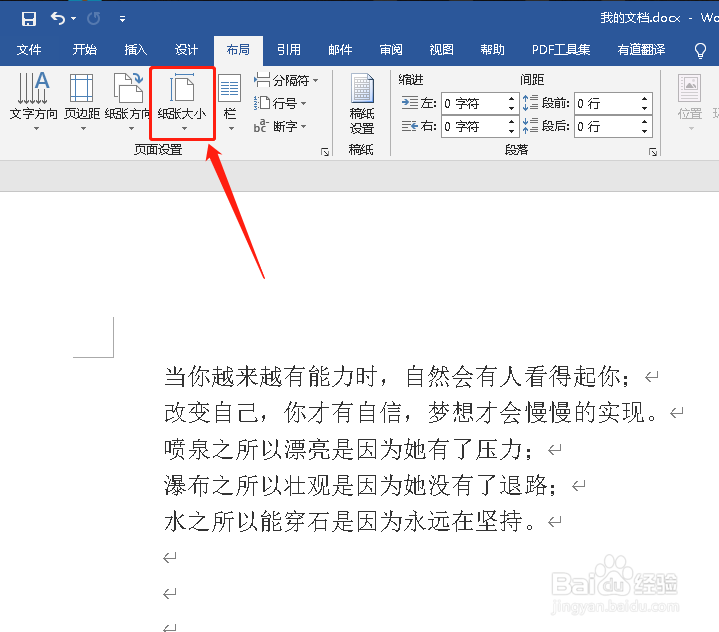Decrease the right indent 右 value
The height and width of the screenshot is (632, 719).
coord(512,131)
